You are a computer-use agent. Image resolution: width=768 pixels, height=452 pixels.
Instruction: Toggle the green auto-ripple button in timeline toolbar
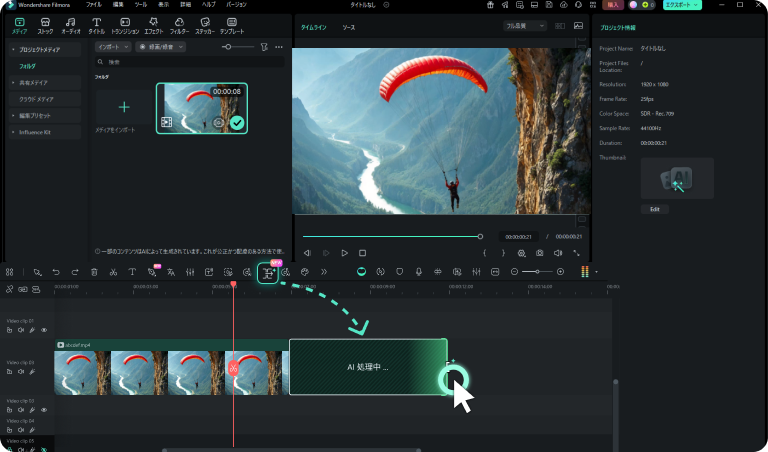point(361,272)
